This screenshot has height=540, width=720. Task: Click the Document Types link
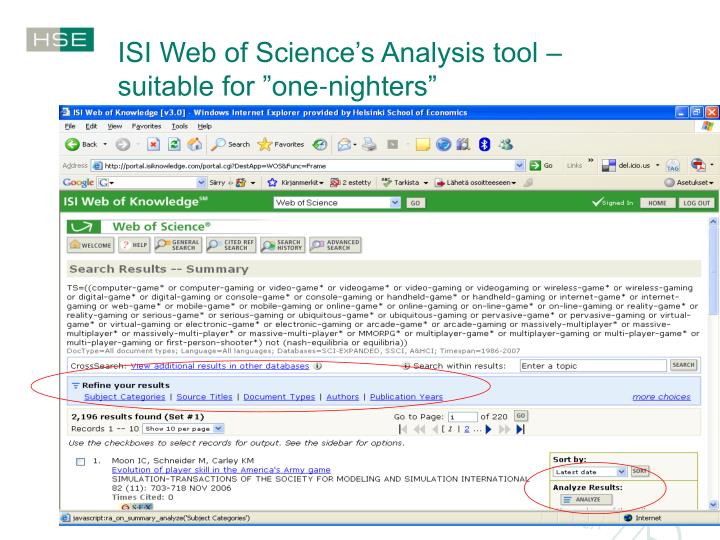[x=279, y=397]
